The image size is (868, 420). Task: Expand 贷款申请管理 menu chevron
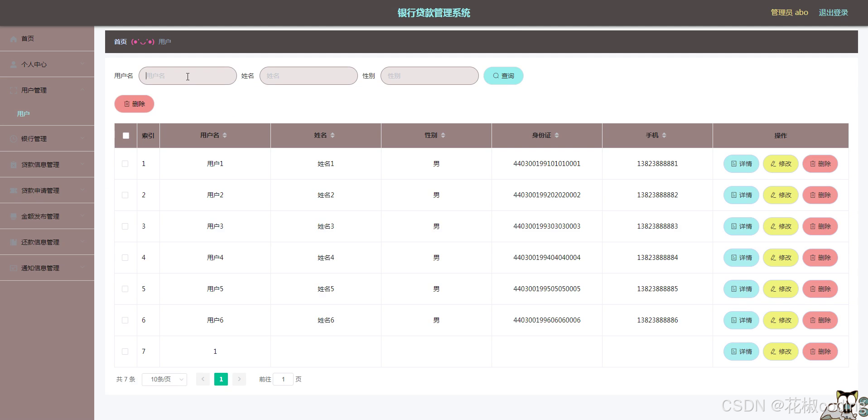82,190
